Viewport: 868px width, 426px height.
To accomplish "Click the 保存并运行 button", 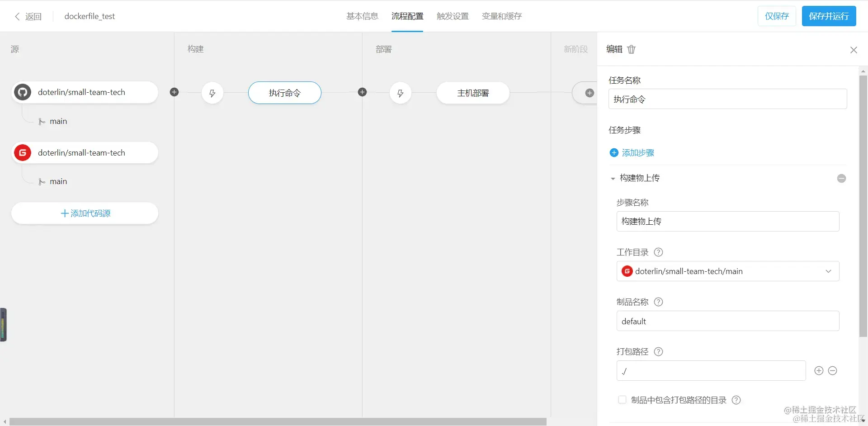I will click(829, 16).
